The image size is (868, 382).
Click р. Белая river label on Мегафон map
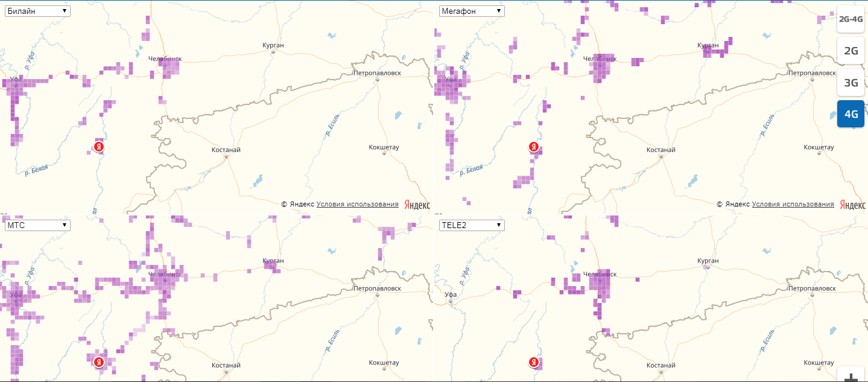[x=471, y=170]
